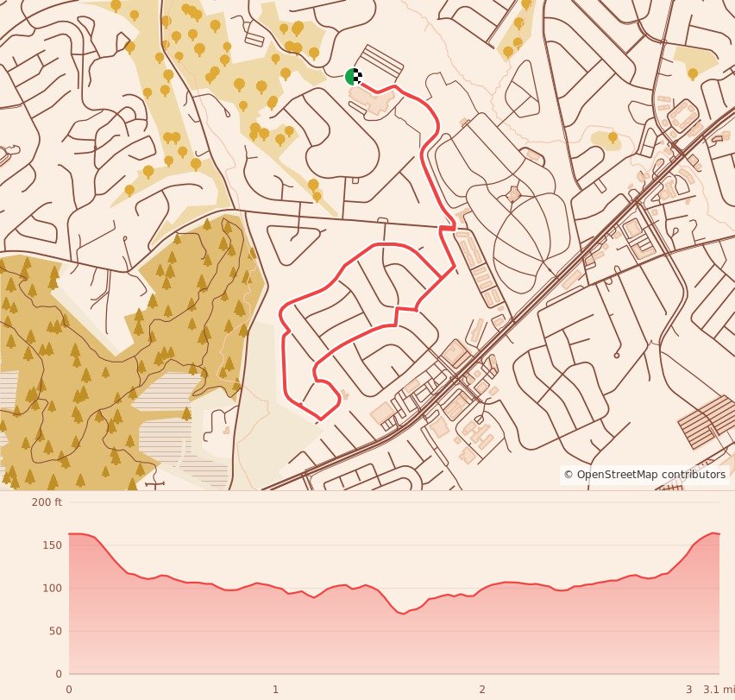The image size is (735, 700).
Task: Click the lowest dip in the elevation profile
Action: (x=403, y=614)
